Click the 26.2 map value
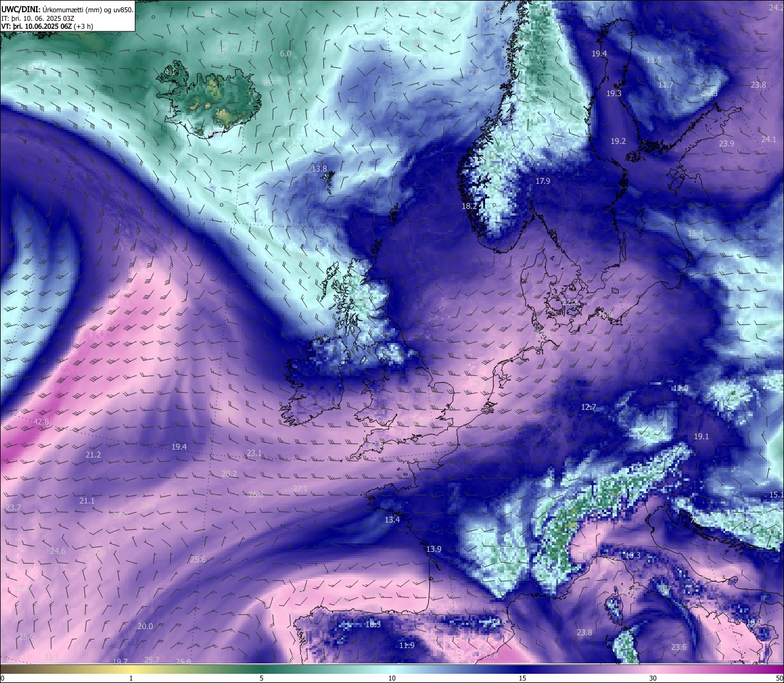Viewport: 784px width, 683px height. [x=229, y=474]
